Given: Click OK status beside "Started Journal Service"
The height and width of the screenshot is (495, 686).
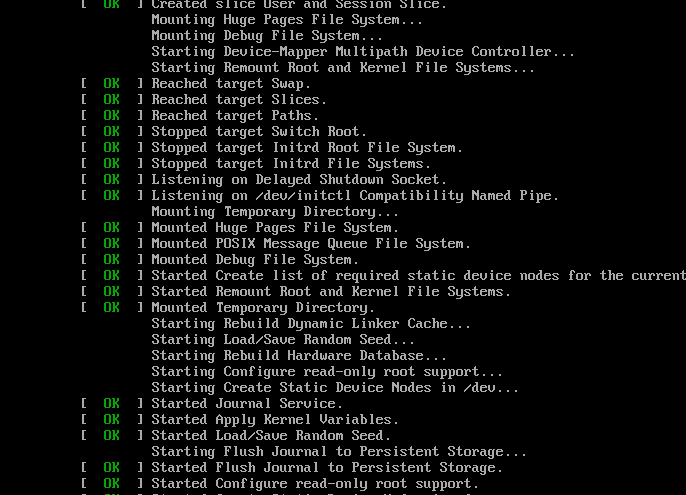Looking at the screenshot, I should [111, 404].
